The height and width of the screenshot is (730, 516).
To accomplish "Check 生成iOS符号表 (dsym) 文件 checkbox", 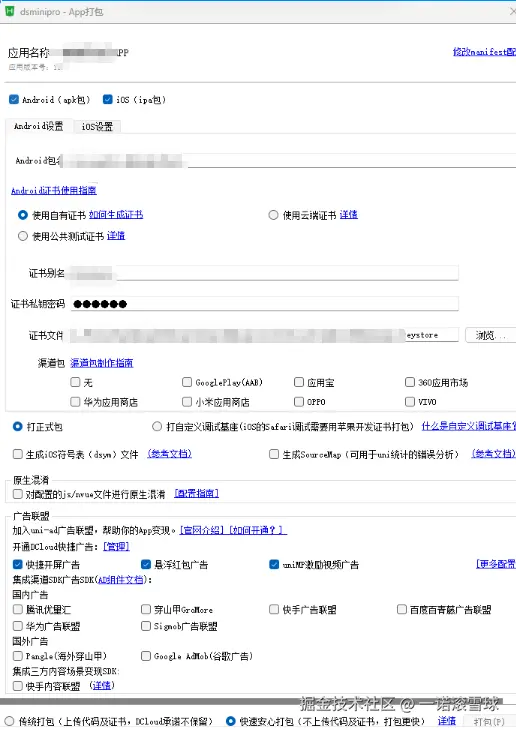I will pos(18,454).
